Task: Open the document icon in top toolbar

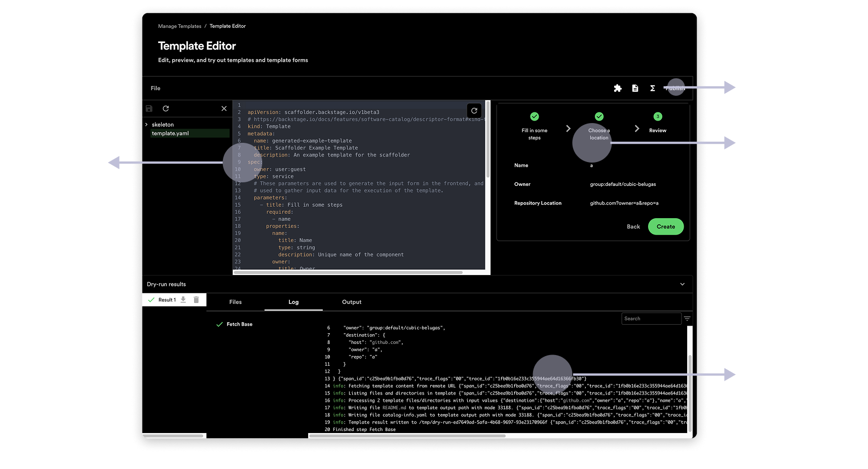Action: pyautogui.click(x=635, y=88)
